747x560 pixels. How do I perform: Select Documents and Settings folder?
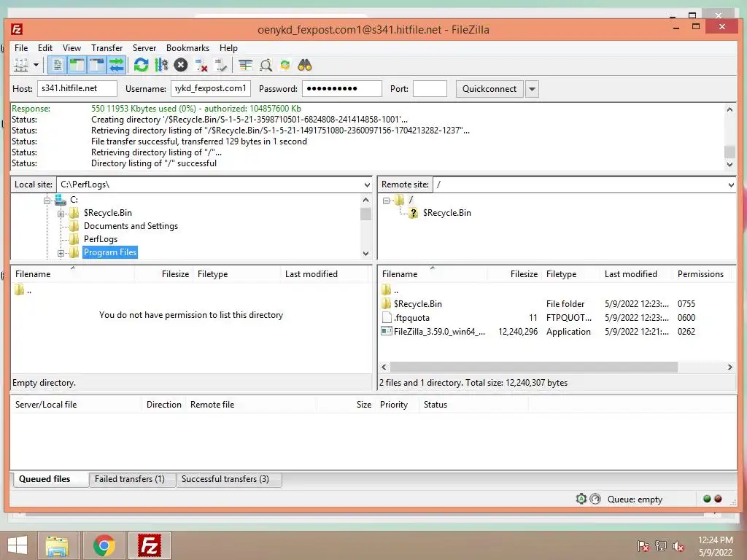pyautogui.click(x=131, y=226)
